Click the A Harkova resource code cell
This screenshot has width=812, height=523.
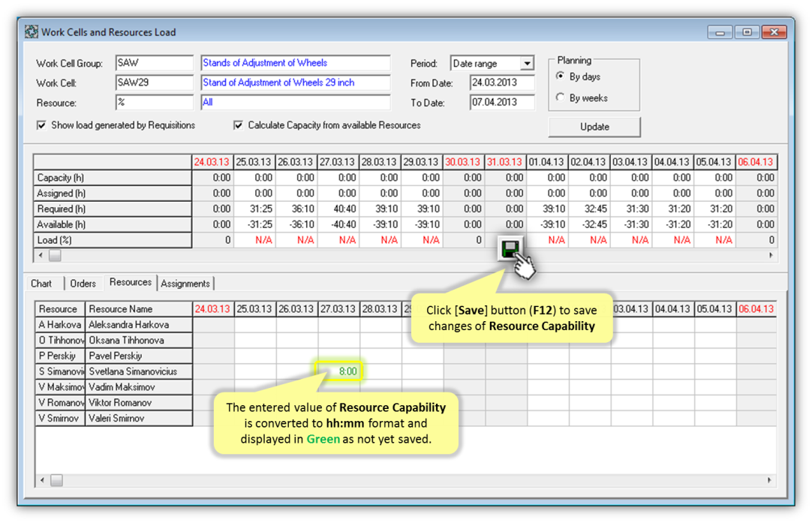point(60,325)
